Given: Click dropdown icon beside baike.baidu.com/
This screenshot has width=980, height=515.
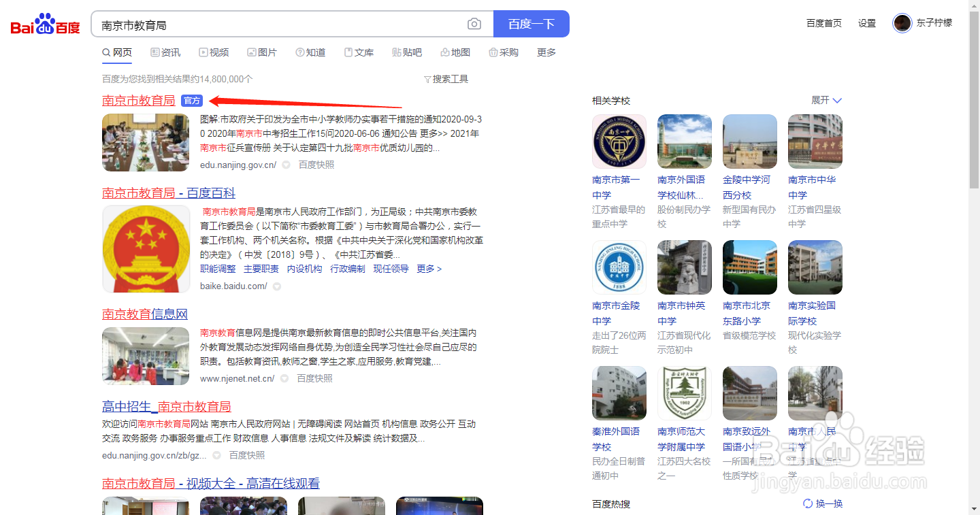Looking at the screenshot, I should [x=277, y=286].
